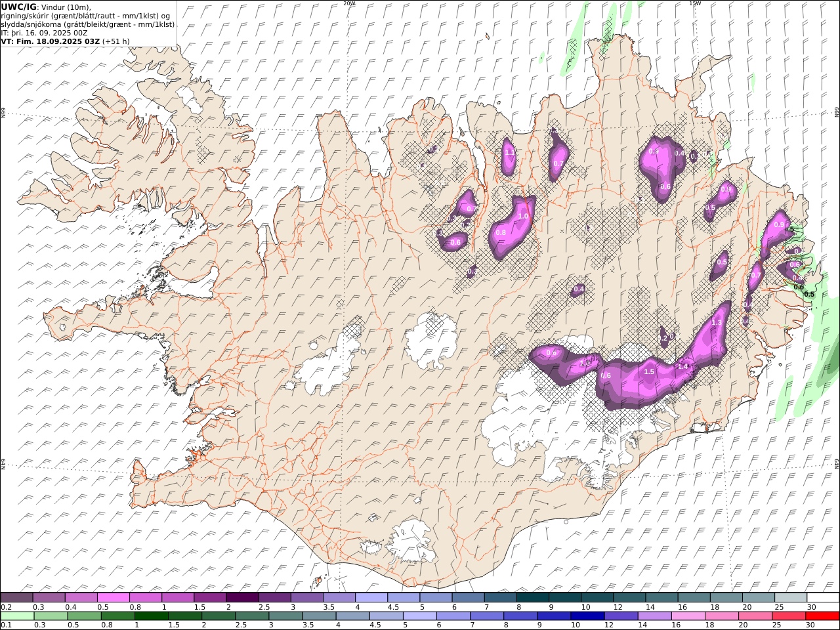Click the royal blue 8–9 swatch in lower rain legend
840x630 pixels.
(x=520, y=616)
